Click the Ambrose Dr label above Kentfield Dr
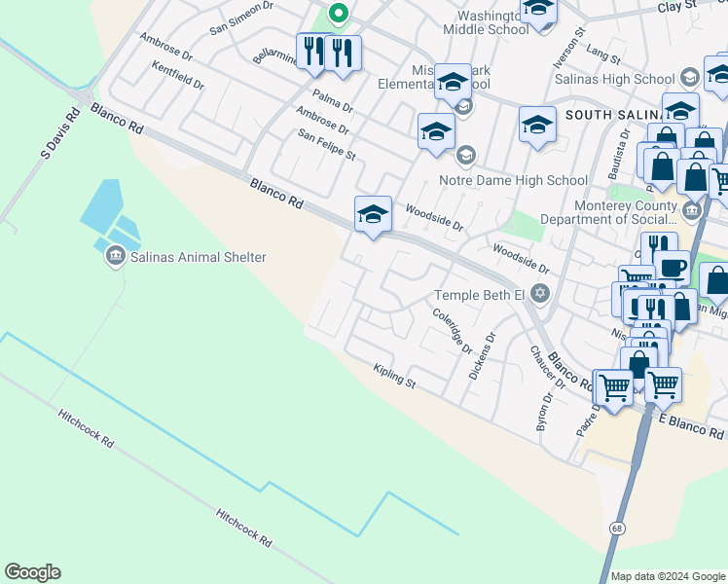Image resolution: width=728 pixels, height=584 pixels. [166, 47]
